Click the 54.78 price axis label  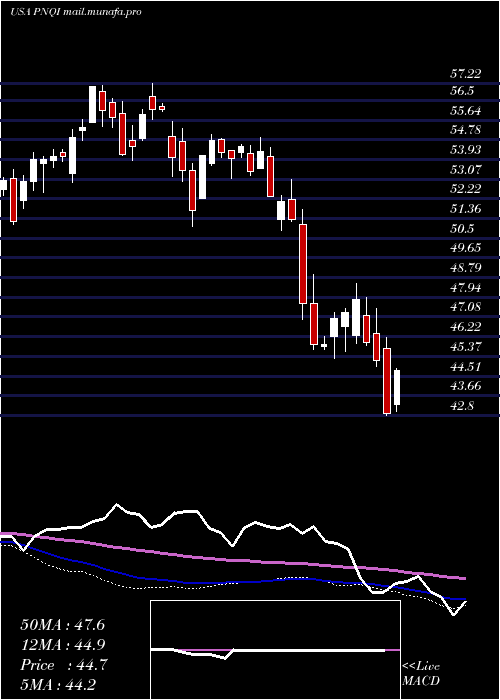pos(465,130)
